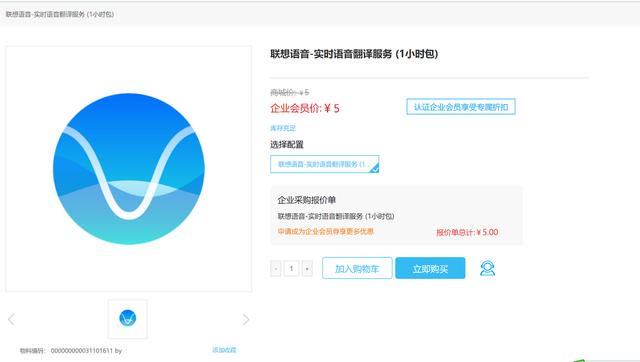Click product name inside the quotation box
Viewport: 640px width, 362px height.
(336, 216)
